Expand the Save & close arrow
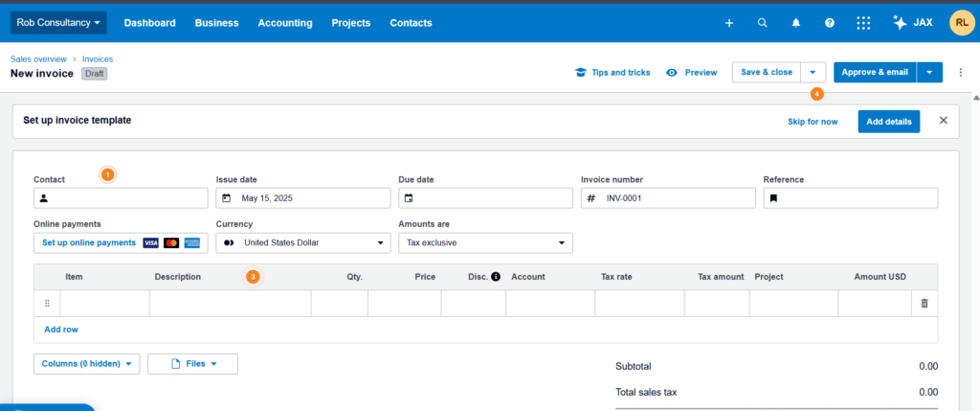 813,73
